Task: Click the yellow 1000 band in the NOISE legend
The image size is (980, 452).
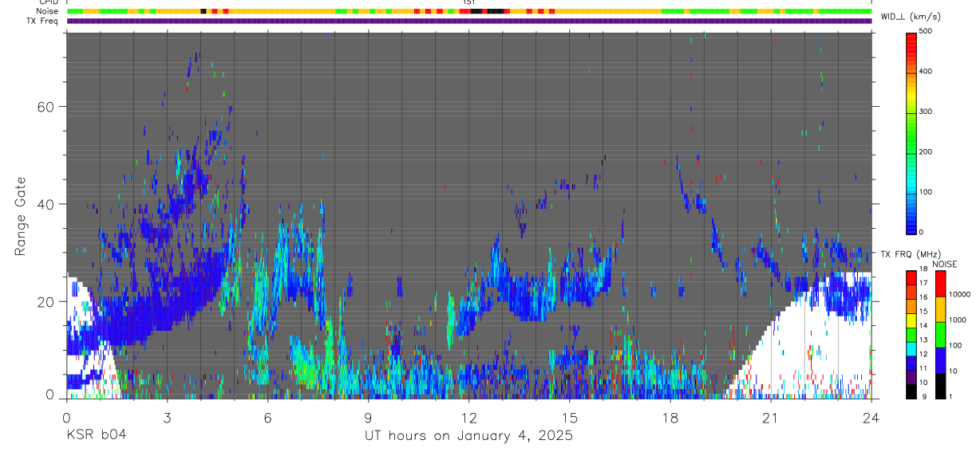Action: tap(940, 309)
